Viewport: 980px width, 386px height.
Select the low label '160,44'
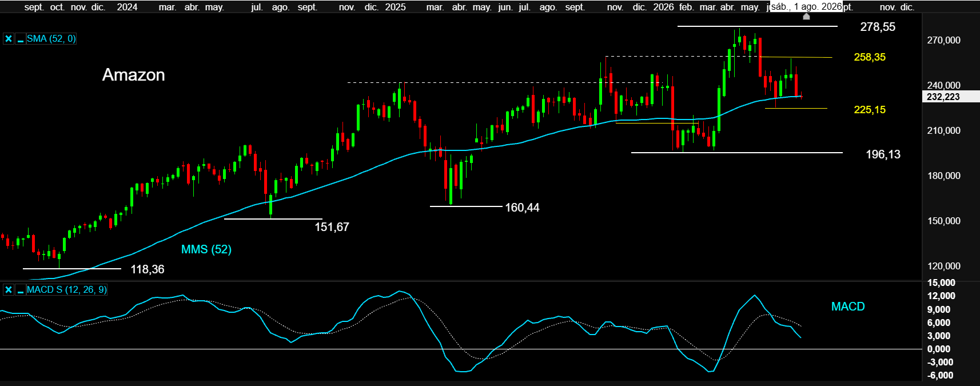click(522, 208)
